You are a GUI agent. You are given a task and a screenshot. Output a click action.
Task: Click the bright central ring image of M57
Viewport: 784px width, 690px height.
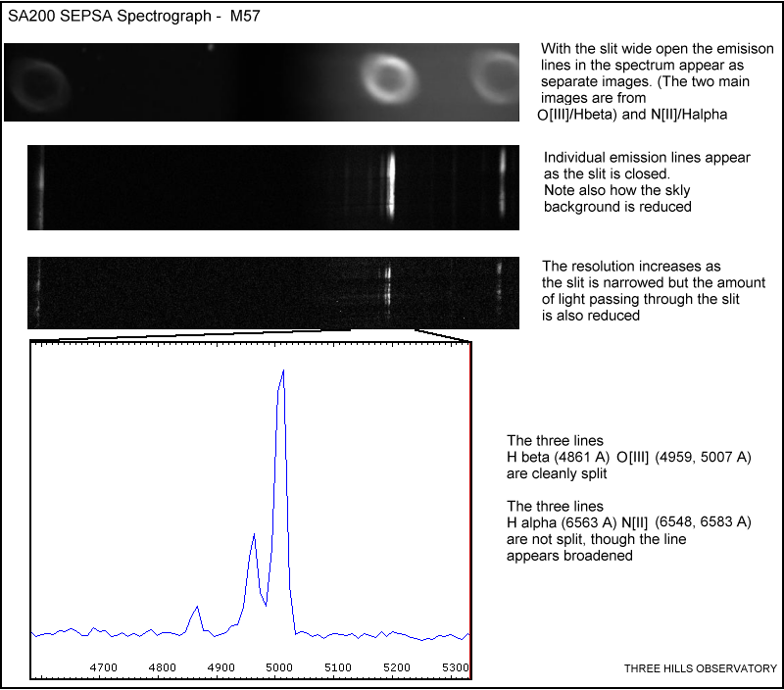pyautogui.click(x=389, y=80)
